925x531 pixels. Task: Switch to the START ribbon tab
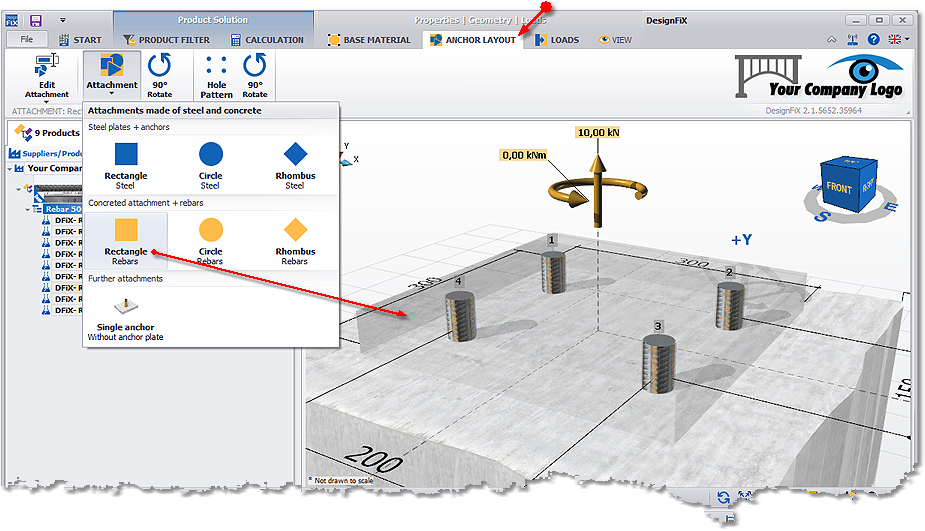pyautogui.click(x=80, y=40)
